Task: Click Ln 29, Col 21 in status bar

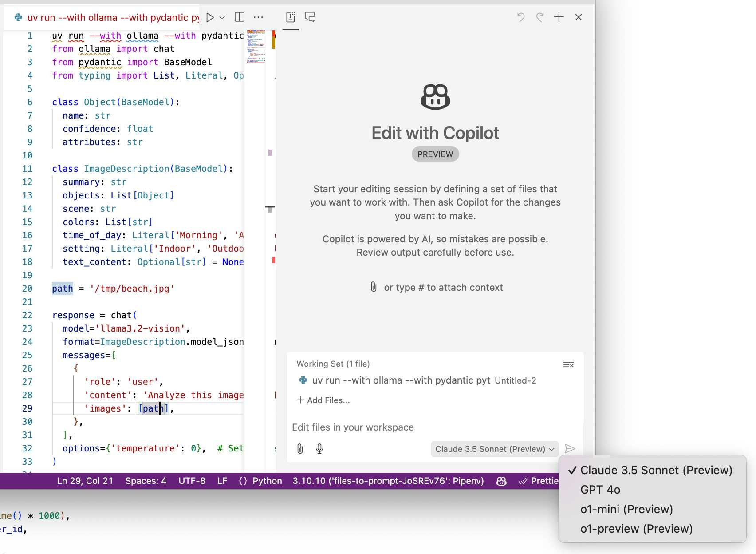Action: 85,481
